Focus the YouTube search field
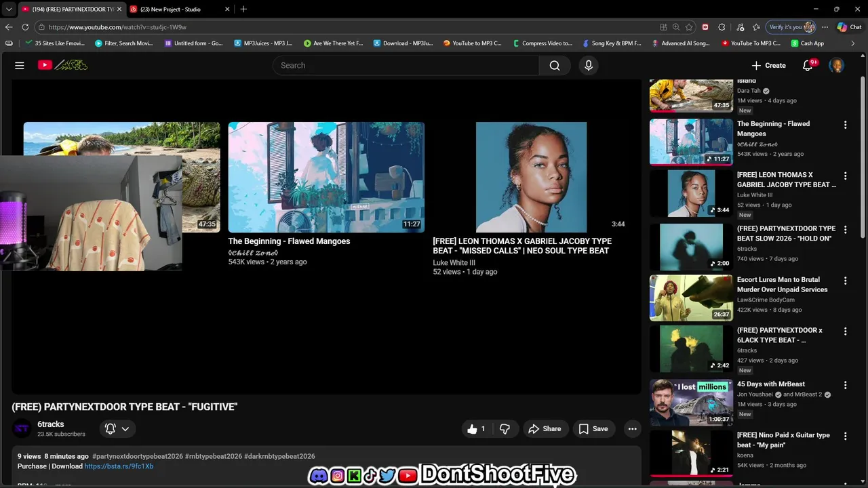The image size is (868, 488). tap(406, 65)
